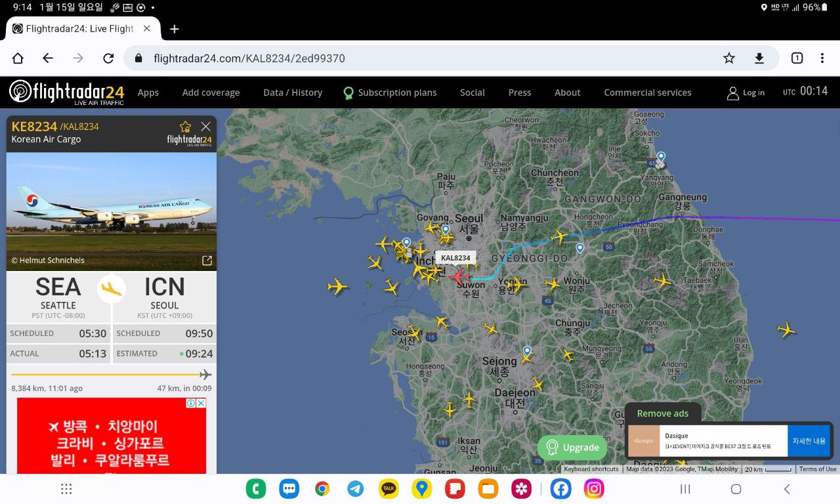Open the Android apps drawer grid

pyautogui.click(x=66, y=489)
